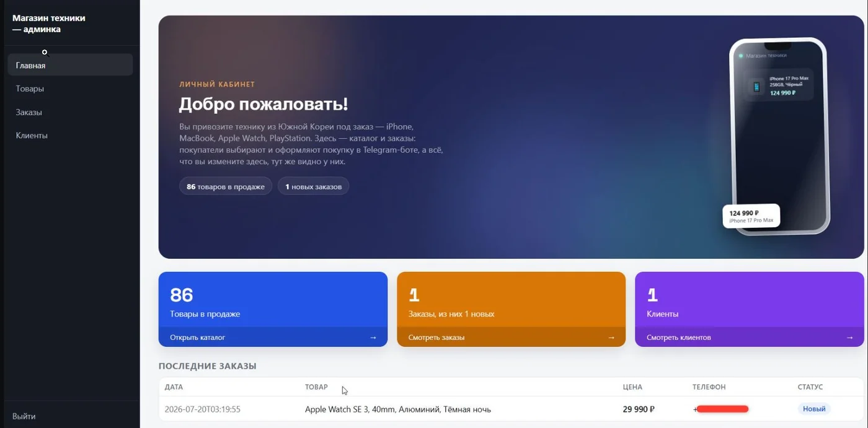Click the iPhone 17 Pro Max product card in the phone mockup
The width and height of the screenshot is (868, 428).
click(778, 85)
